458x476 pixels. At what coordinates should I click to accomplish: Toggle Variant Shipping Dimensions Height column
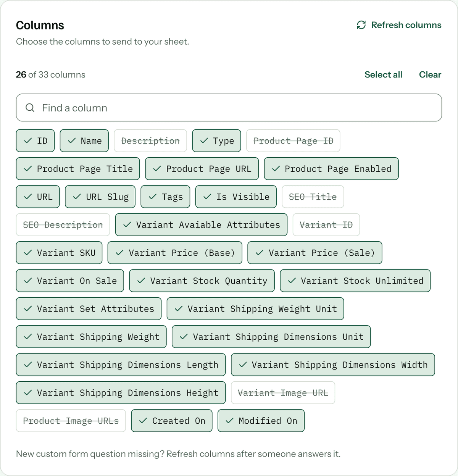[121, 393]
